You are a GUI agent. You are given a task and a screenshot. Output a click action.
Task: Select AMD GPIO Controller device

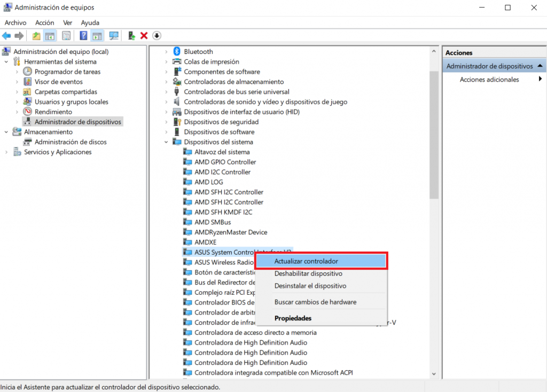point(225,162)
